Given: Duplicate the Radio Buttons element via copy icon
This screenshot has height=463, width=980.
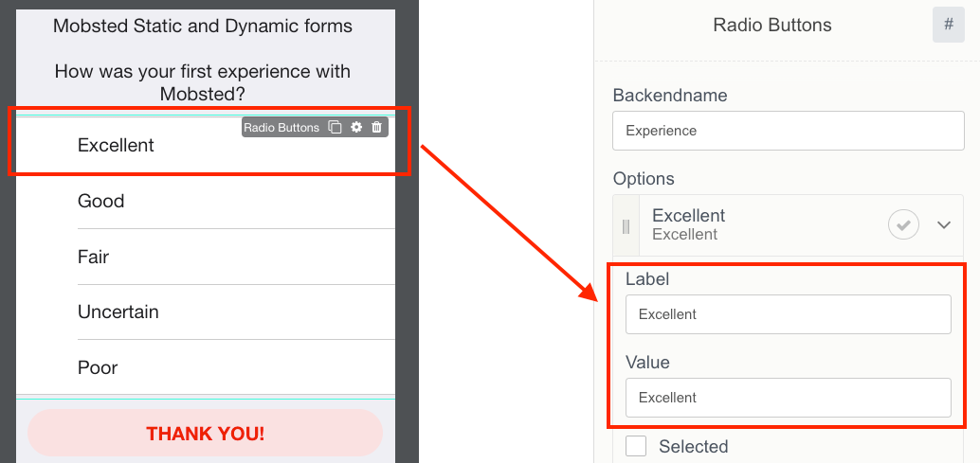Looking at the screenshot, I should click(335, 127).
